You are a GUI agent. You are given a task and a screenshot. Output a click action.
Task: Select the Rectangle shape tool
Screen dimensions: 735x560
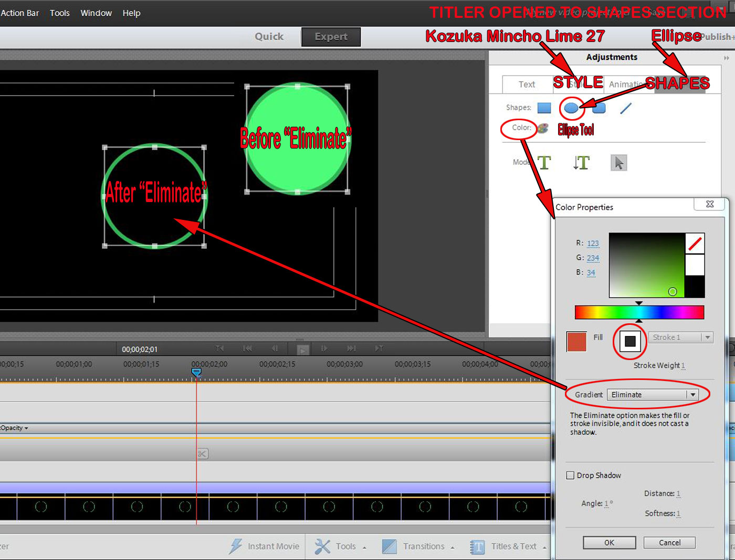pos(544,108)
